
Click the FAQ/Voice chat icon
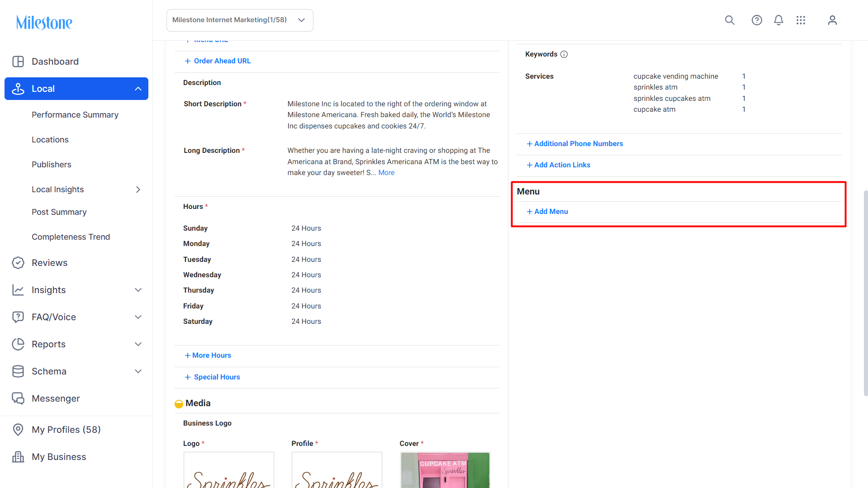click(18, 317)
